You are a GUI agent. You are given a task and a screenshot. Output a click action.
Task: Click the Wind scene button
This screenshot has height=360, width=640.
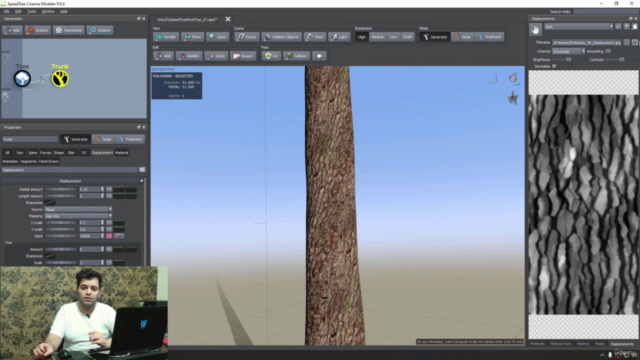[315, 37]
